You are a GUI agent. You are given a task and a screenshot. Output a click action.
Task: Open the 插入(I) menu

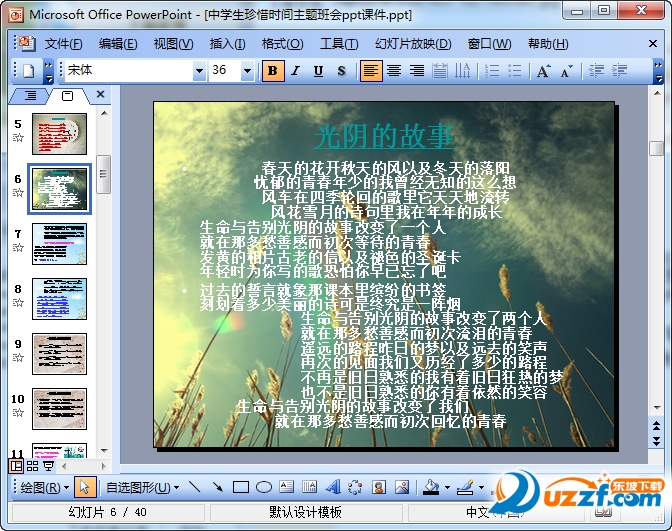pyautogui.click(x=227, y=44)
